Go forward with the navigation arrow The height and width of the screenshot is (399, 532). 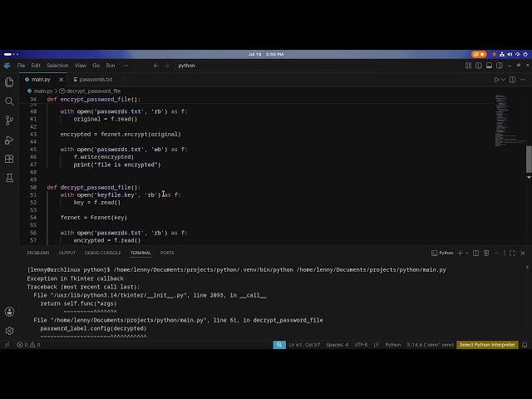[166, 66]
